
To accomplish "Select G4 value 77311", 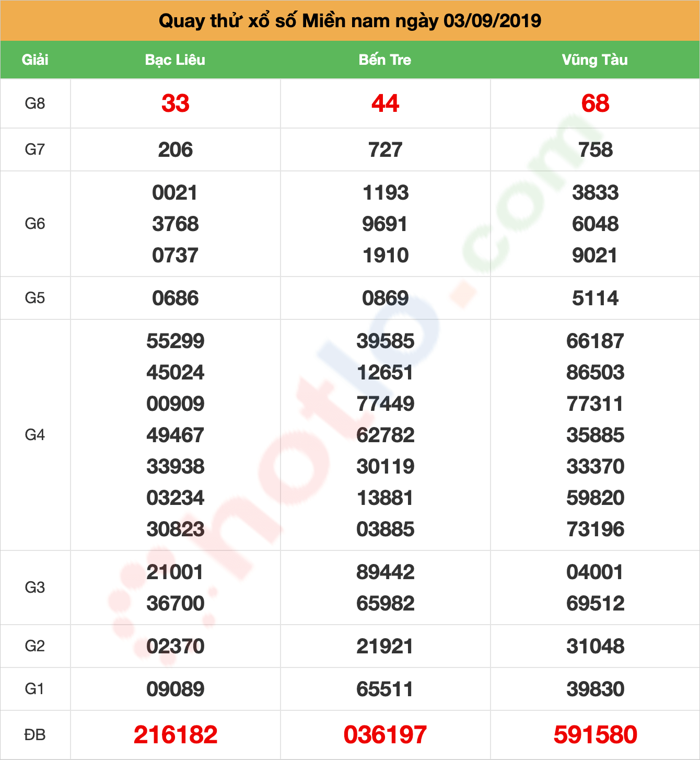I will [595, 404].
